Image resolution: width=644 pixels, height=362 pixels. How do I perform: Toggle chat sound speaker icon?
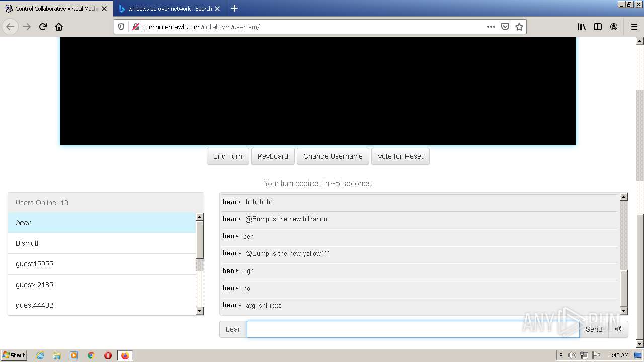pos(618,329)
